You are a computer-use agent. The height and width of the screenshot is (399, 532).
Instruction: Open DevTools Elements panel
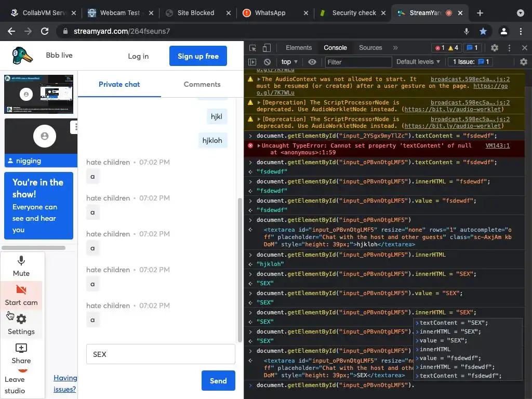click(x=299, y=48)
